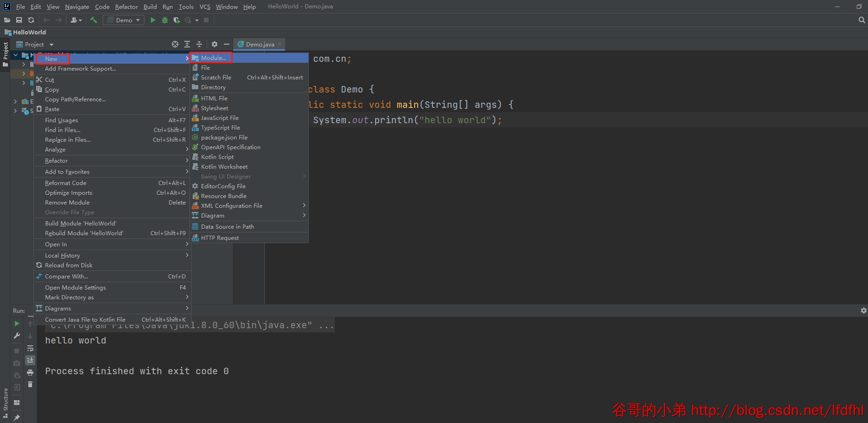Click the Restore Layout icon in Run panel
This screenshot has height=423, width=868.
[x=17, y=403]
